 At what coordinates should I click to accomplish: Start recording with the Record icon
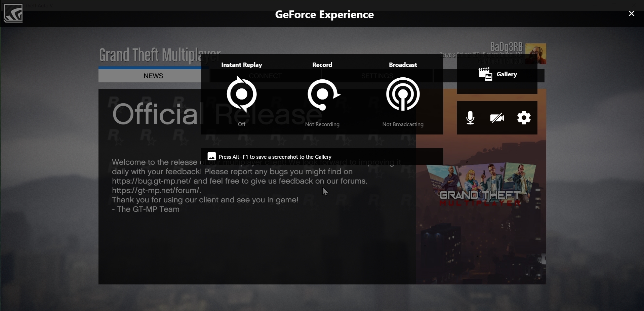(323, 94)
